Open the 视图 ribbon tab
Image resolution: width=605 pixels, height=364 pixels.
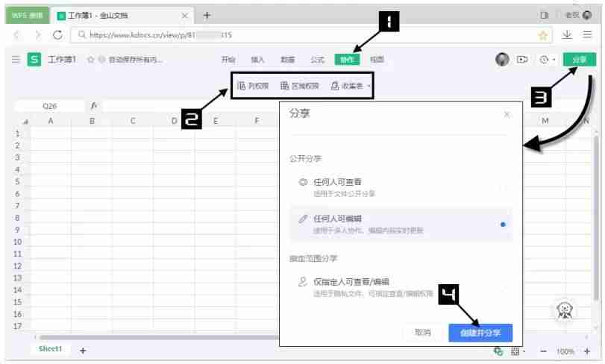[x=377, y=60]
